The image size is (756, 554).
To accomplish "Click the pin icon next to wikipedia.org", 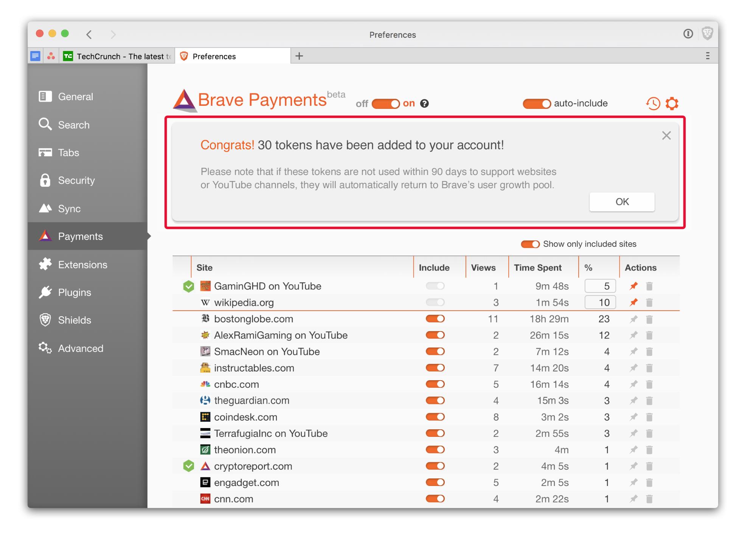I will point(633,302).
